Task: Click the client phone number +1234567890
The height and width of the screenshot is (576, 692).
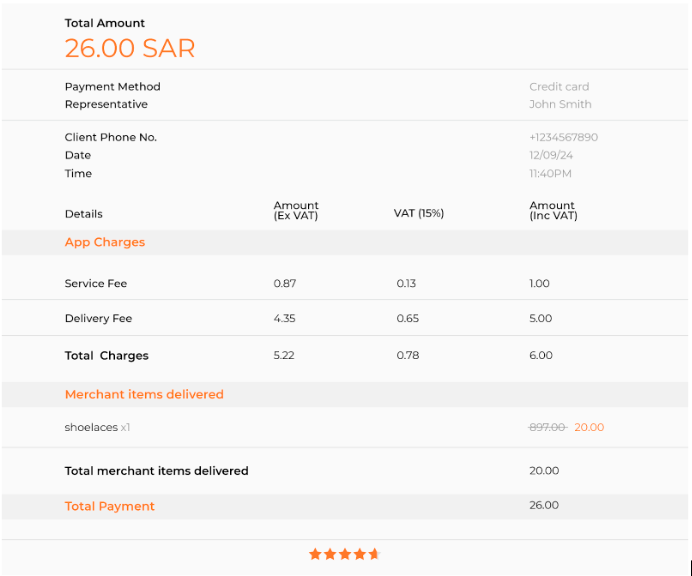Action: point(563,137)
